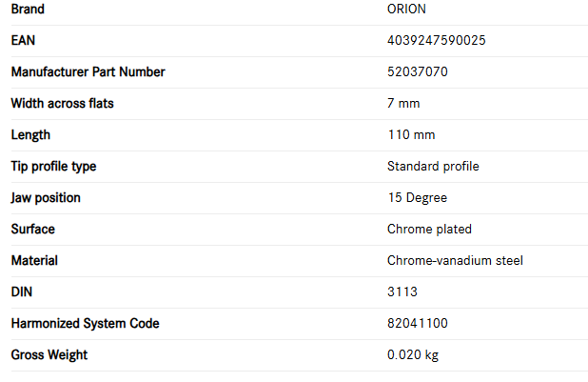Click Tip profile type label
588x382 pixels.
tap(53, 167)
